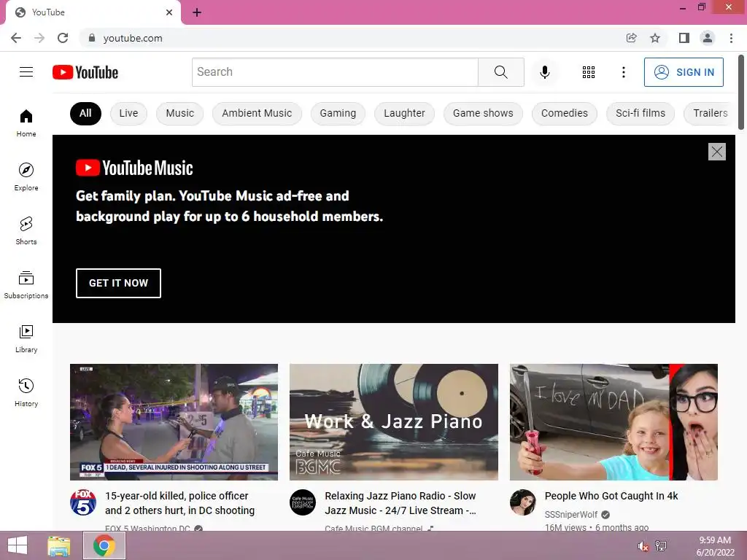This screenshot has height=560, width=747.
Task: Select the Music filter chip
Action: [179, 113]
